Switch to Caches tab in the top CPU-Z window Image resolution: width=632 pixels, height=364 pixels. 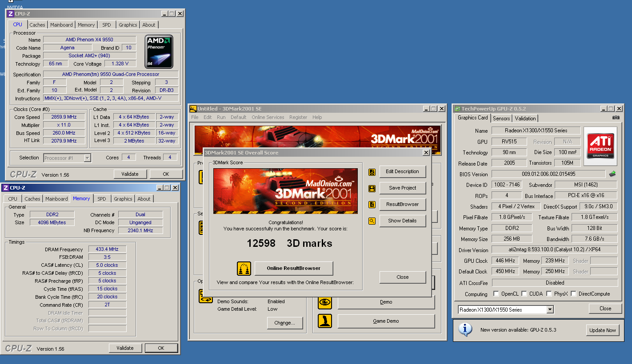point(37,25)
